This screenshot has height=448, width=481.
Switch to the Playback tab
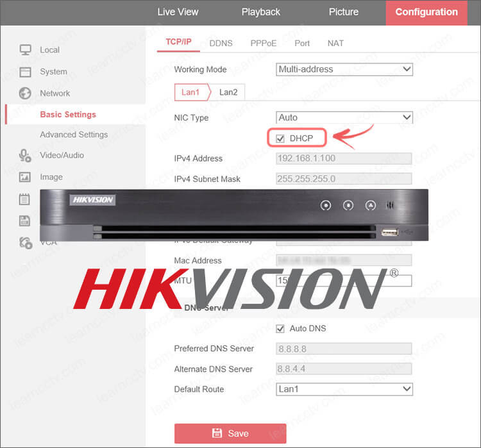point(260,12)
